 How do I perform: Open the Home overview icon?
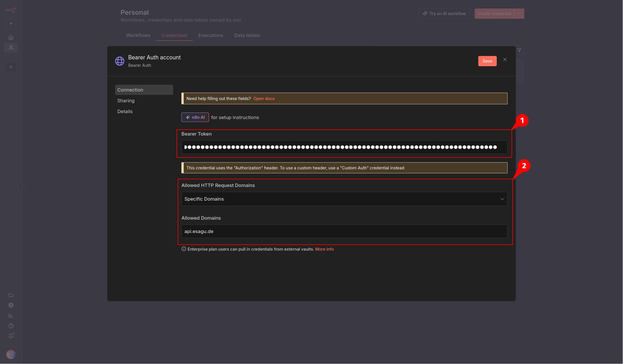click(11, 37)
